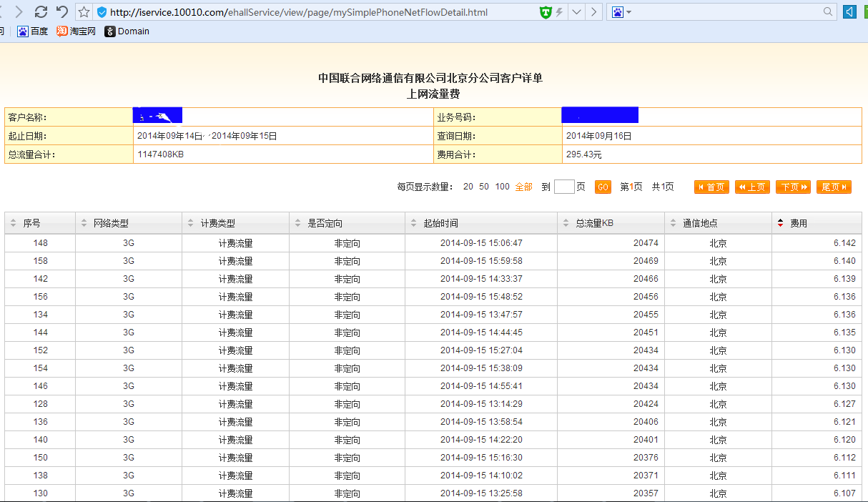Image resolution: width=868 pixels, height=502 pixels.
Task: Click the browser refresh icon
Action: click(41, 11)
